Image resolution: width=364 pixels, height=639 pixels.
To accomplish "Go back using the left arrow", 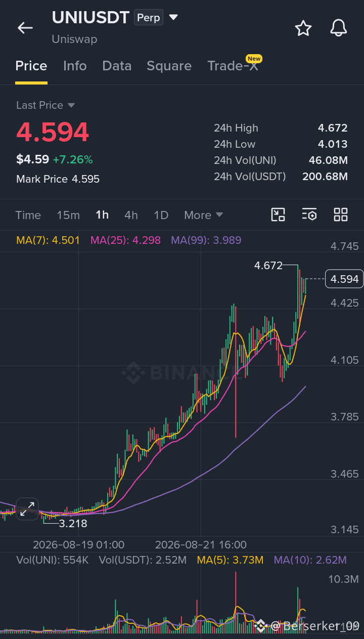I will [25, 28].
